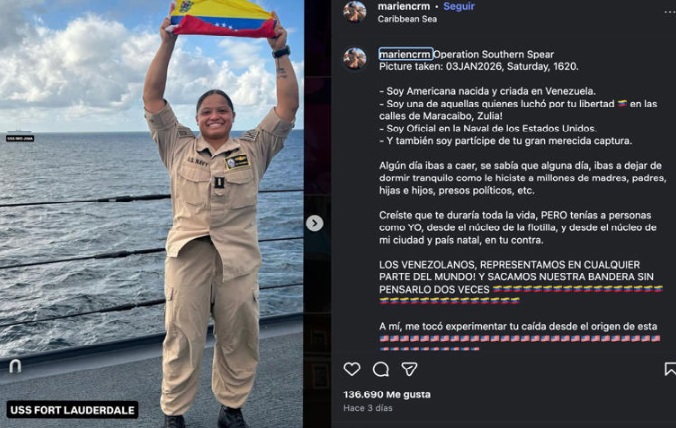Open the mariencrm username in the post header
Viewport: 676px width, 428px height.
[x=404, y=6]
